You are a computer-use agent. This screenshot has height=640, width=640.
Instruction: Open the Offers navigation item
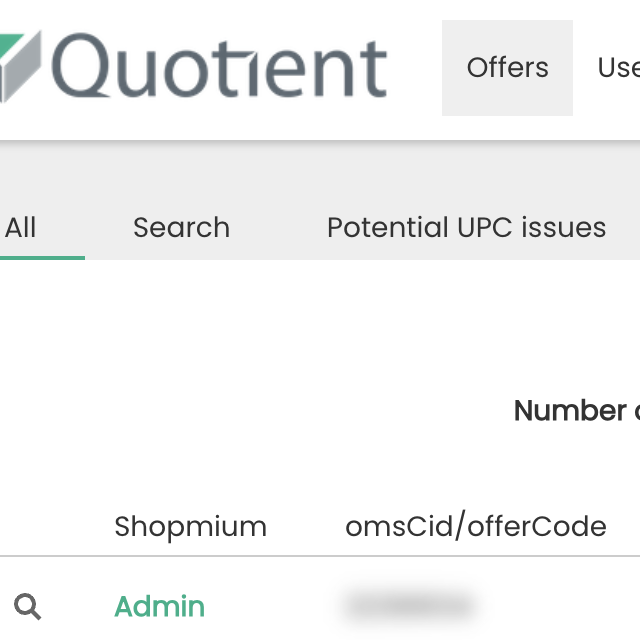[x=507, y=68]
